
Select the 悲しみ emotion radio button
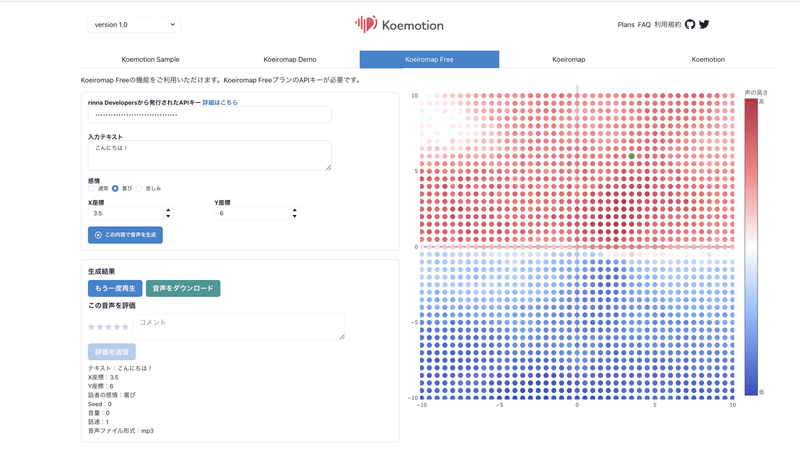(x=139, y=188)
